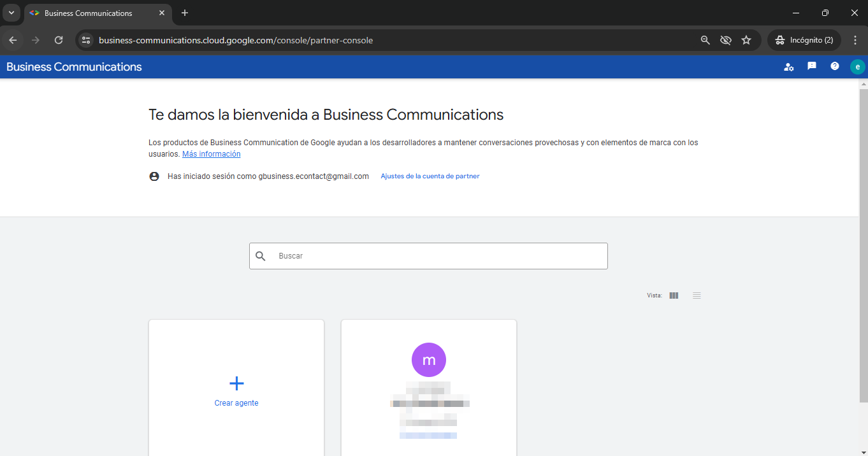Minimize the Chrome window
Viewport: 868px width, 456px height.
[x=796, y=13]
